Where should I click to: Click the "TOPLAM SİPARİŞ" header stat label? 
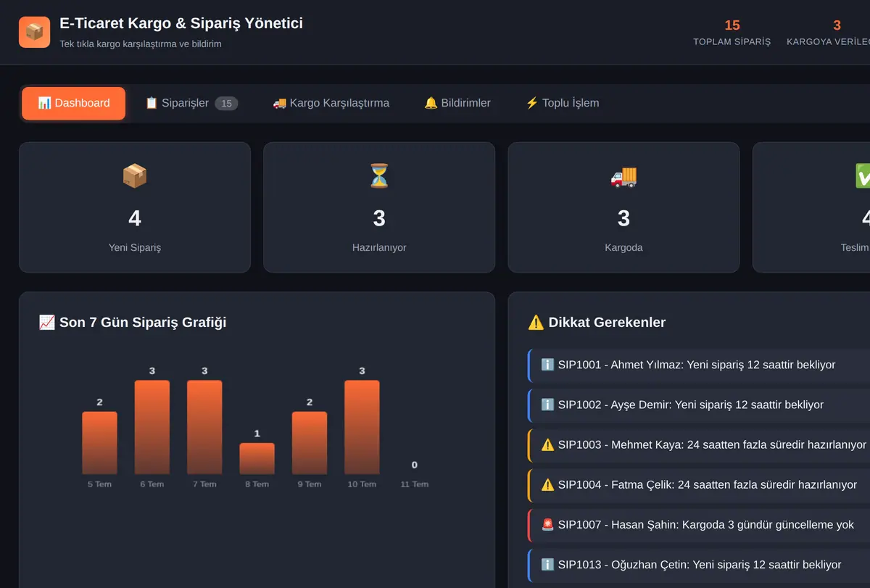tap(732, 42)
